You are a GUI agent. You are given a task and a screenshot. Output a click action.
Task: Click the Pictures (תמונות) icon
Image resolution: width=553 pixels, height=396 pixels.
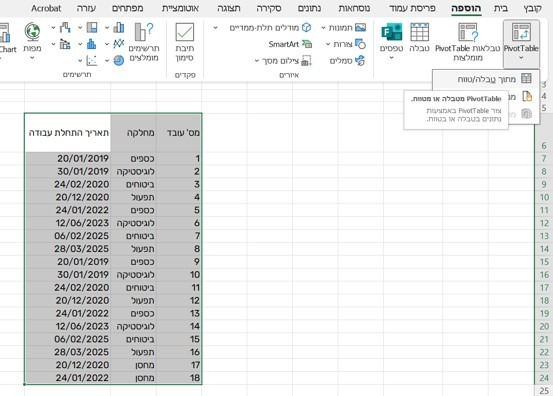coord(360,28)
